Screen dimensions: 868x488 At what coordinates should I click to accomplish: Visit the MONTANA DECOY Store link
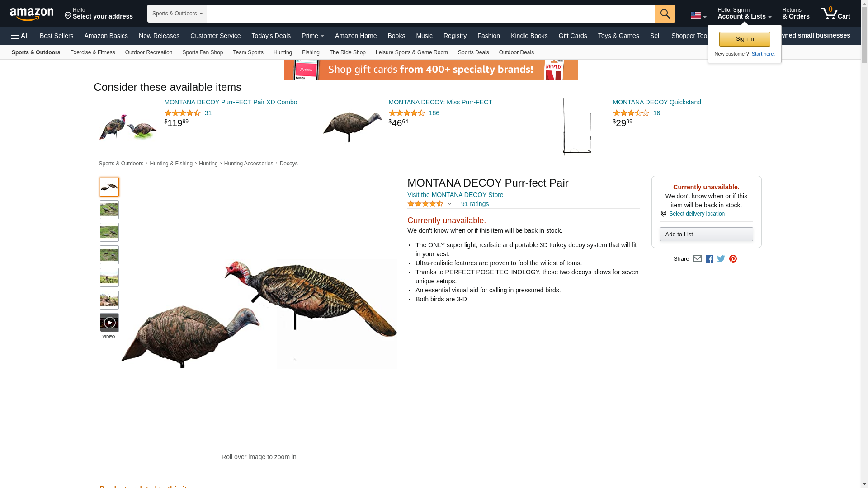point(455,195)
